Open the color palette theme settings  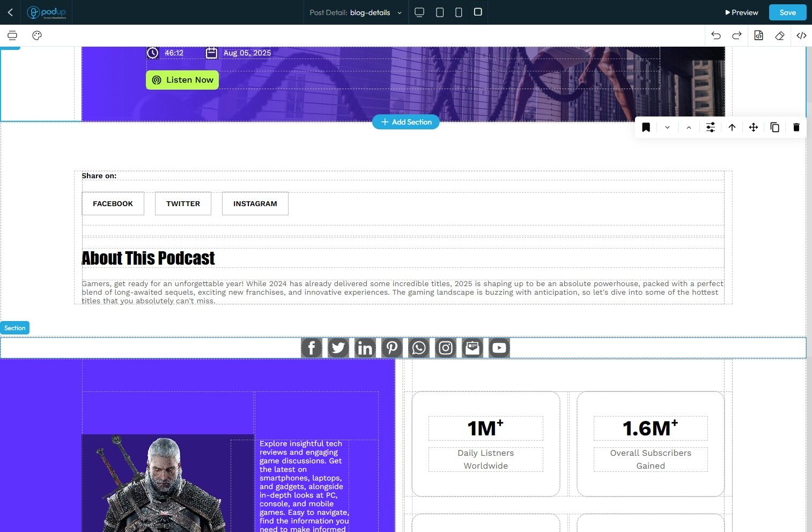[37, 35]
